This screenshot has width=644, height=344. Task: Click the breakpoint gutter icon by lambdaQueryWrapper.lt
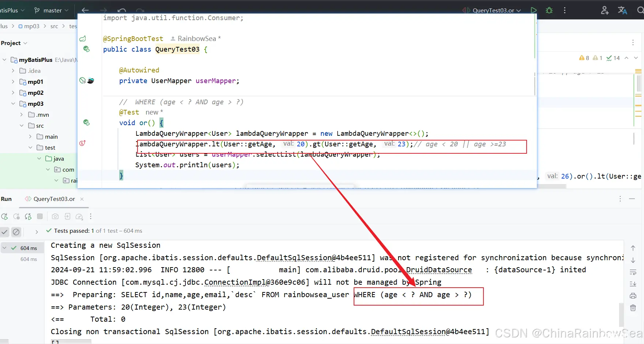point(83,143)
